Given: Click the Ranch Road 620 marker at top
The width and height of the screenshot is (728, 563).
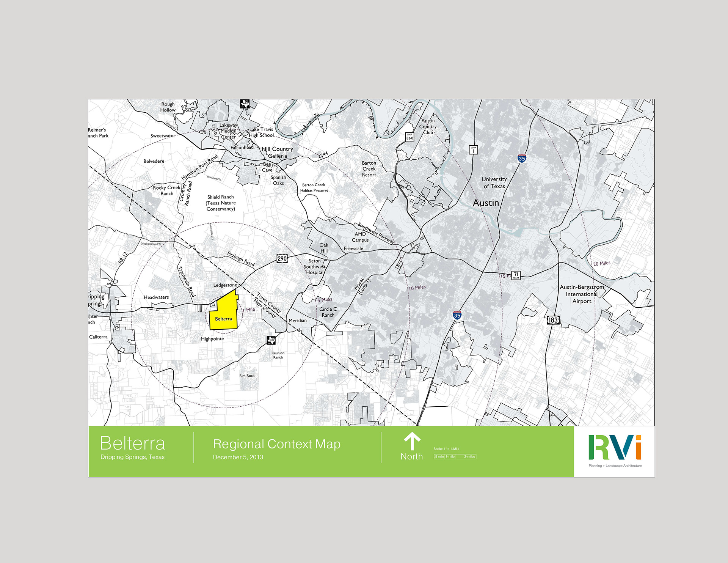Looking at the screenshot, I should point(245,104).
